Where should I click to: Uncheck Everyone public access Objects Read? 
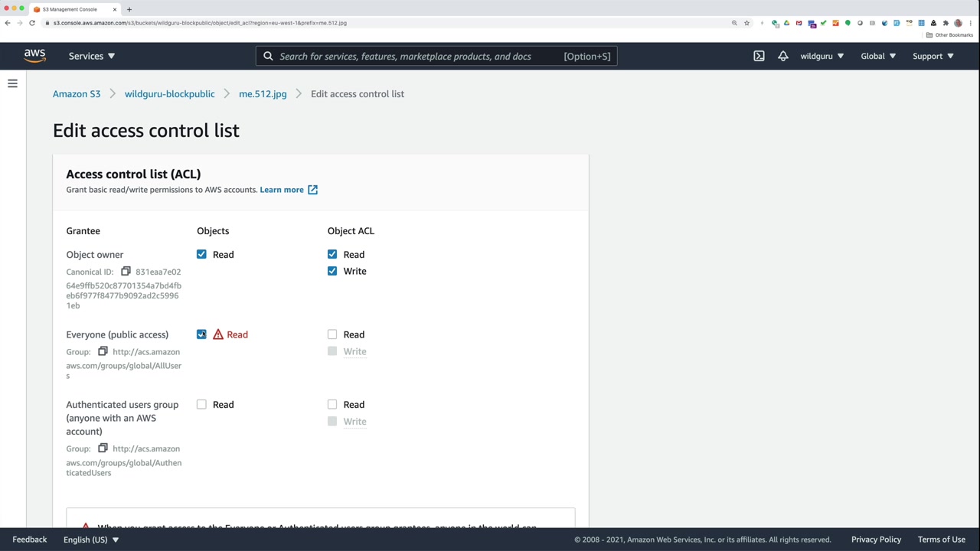pyautogui.click(x=201, y=334)
